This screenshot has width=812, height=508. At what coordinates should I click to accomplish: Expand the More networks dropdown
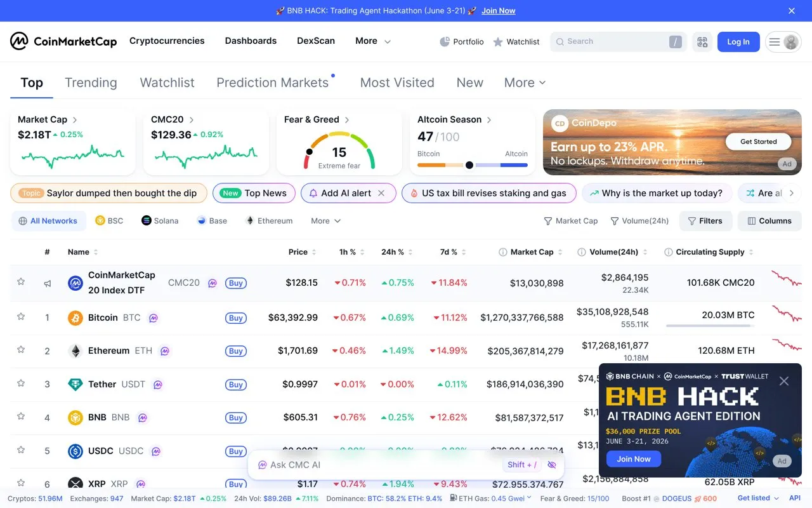[326, 221]
